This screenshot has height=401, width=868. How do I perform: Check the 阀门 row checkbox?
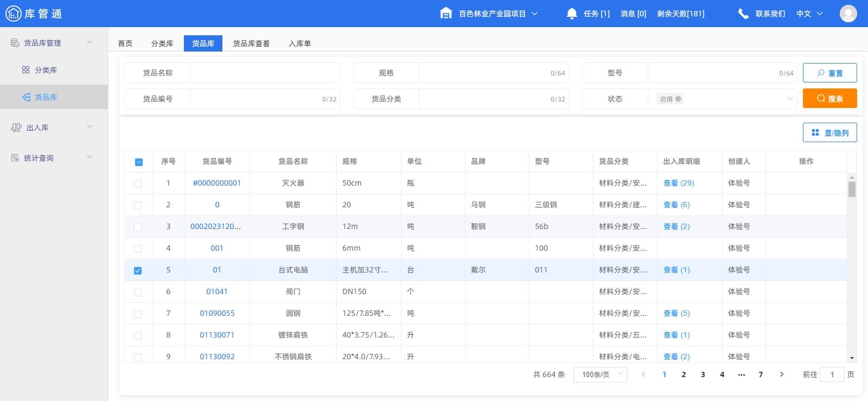(x=138, y=292)
